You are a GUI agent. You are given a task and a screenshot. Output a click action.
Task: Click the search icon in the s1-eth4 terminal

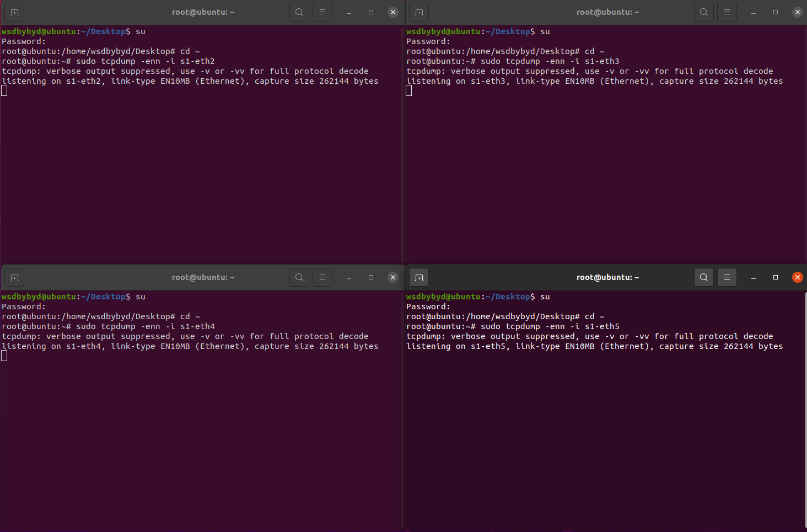click(299, 277)
